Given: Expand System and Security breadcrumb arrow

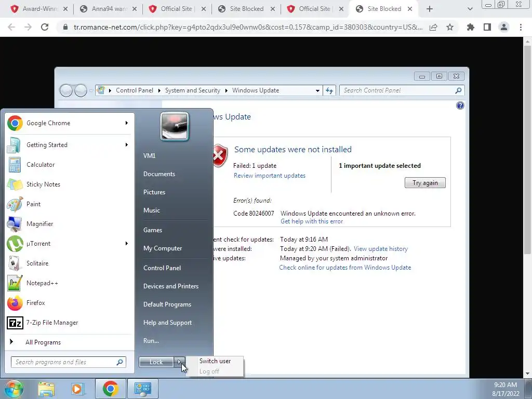Looking at the screenshot, I should click(227, 90).
